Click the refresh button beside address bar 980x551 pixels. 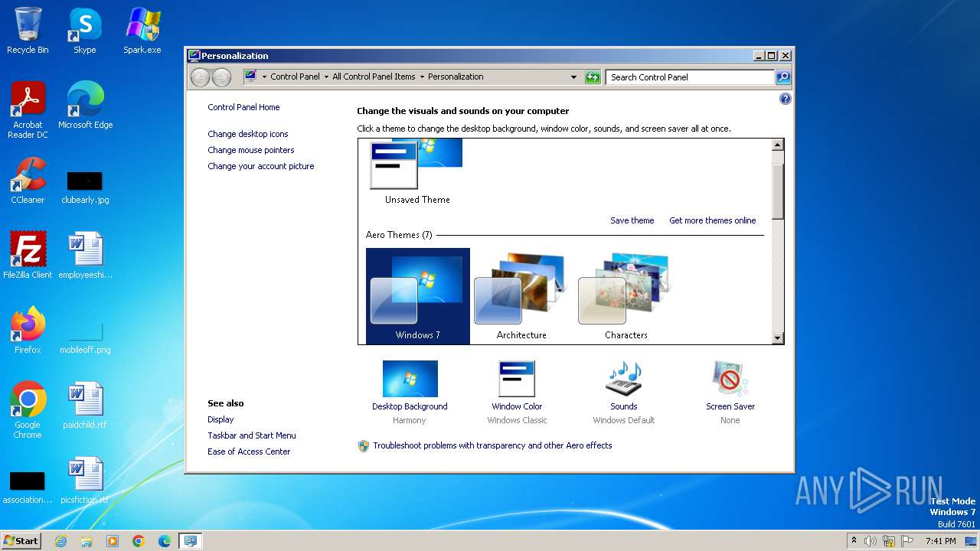click(593, 77)
